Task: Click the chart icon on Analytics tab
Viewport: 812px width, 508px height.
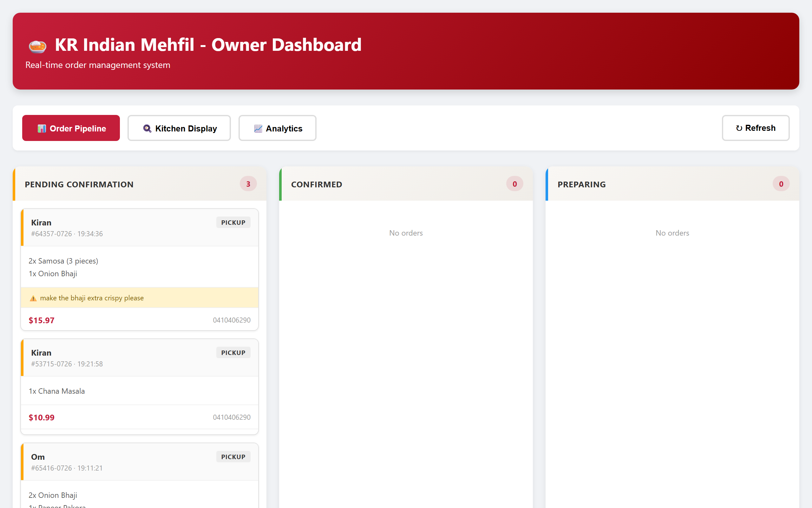Action: (258, 129)
